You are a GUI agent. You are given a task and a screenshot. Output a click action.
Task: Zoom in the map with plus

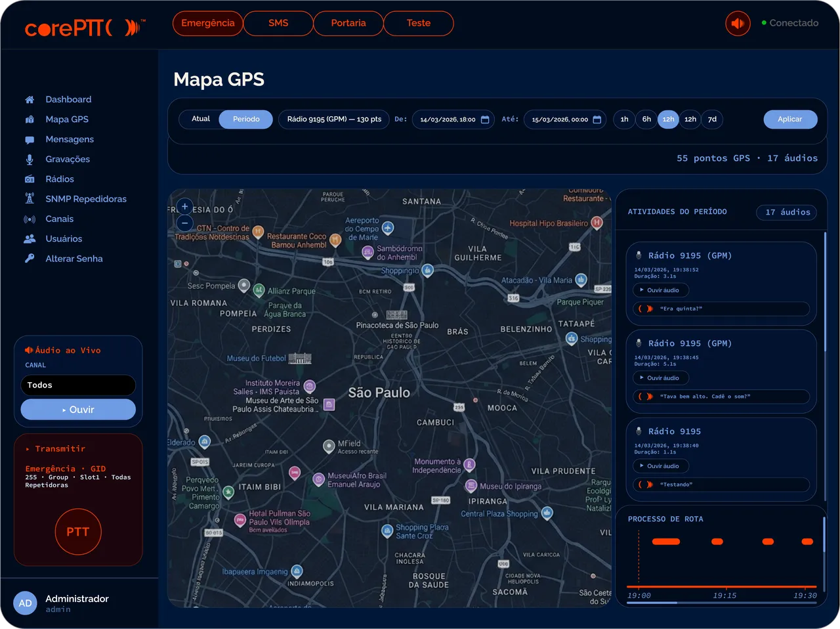click(x=184, y=206)
